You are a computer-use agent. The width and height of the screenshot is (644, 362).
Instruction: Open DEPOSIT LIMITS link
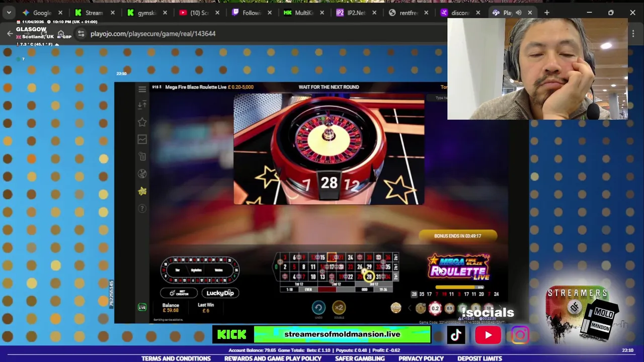tap(479, 358)
